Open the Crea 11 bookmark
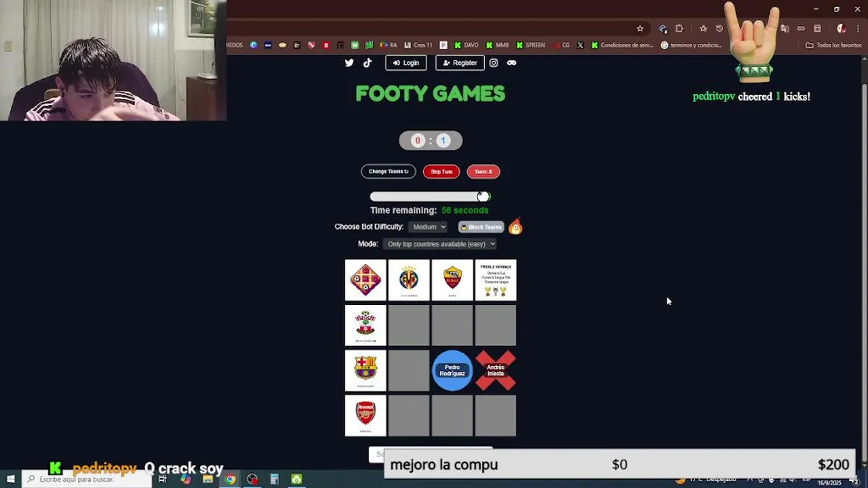This screenshot has height=488, width=868. pos(418,45)
